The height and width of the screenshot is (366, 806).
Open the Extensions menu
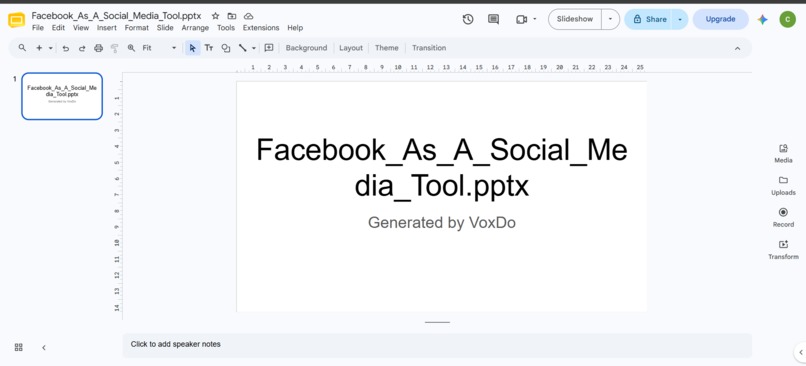(x=261, y=28)
